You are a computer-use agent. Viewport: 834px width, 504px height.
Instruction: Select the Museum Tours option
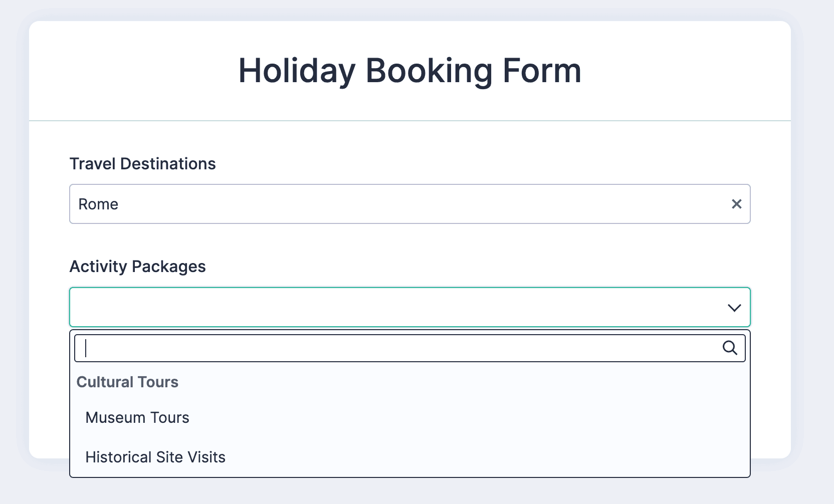(137, 417)
